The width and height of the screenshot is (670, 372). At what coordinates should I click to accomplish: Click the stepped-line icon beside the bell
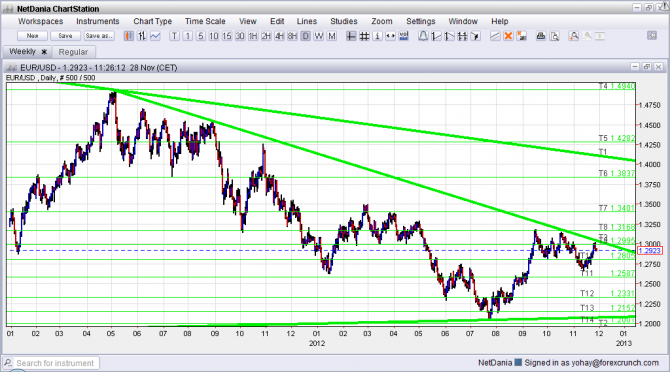tap(436, 36)
